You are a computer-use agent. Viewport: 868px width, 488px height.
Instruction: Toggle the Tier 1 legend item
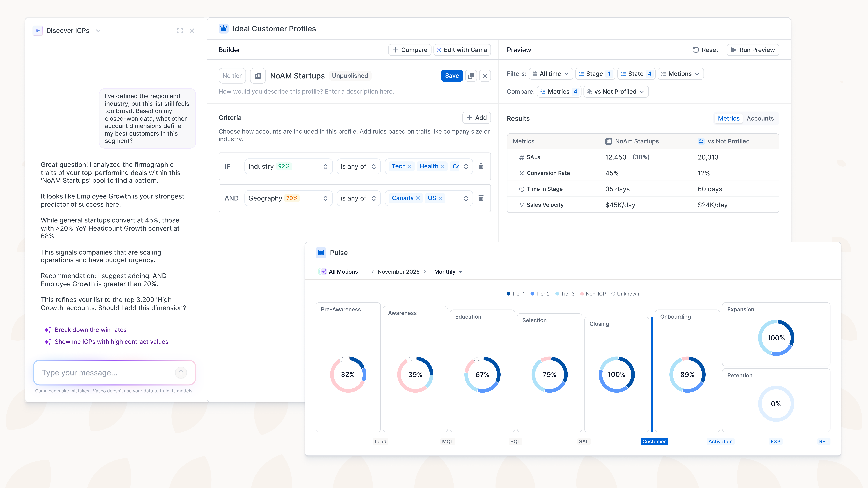515,294
